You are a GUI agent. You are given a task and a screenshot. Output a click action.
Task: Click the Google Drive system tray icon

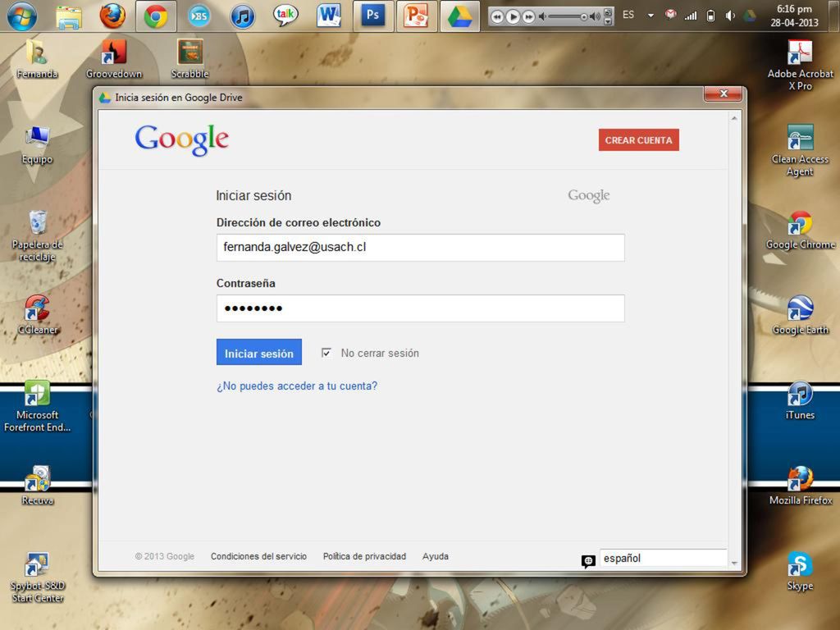749,16
